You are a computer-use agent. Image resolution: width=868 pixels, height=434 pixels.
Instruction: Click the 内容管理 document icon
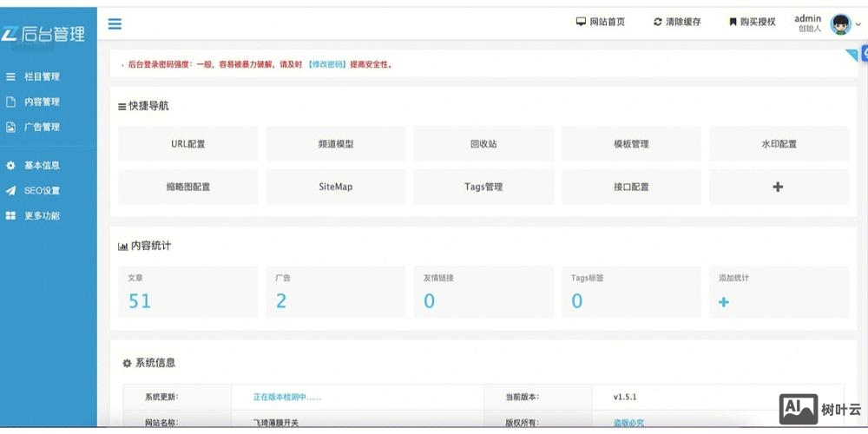click(x=10, y=102)
